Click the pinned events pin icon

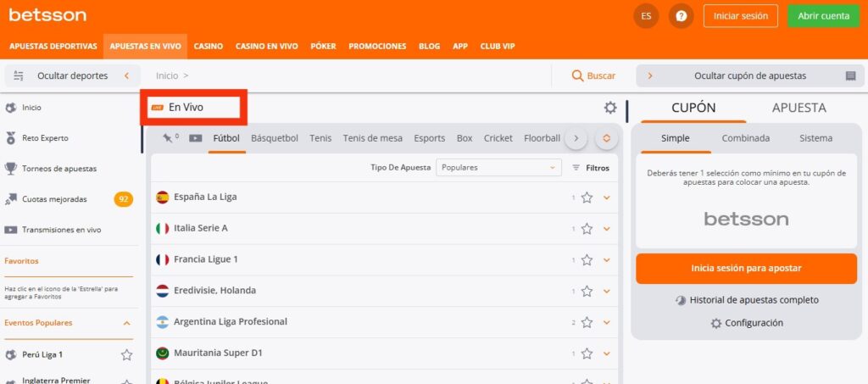pos(168,138)
